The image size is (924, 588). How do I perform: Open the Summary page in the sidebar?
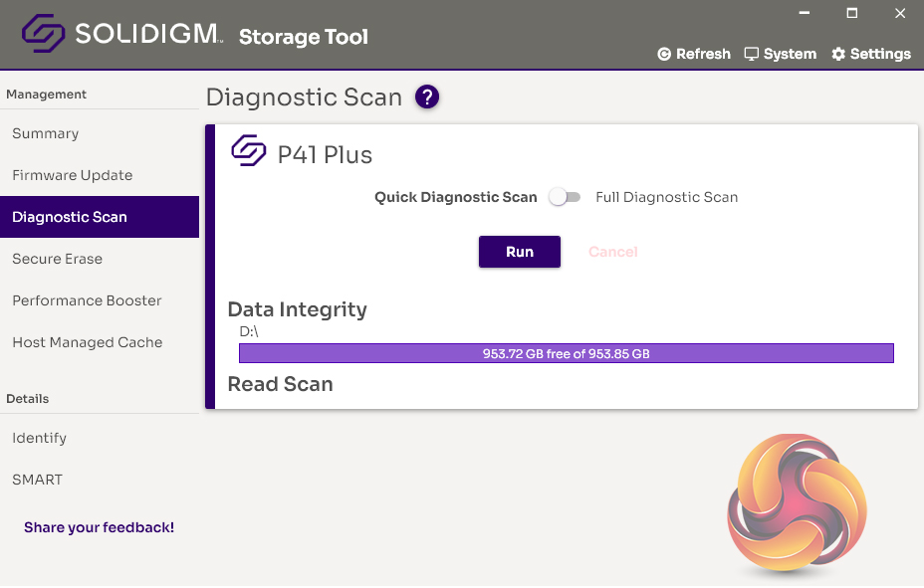46,133
